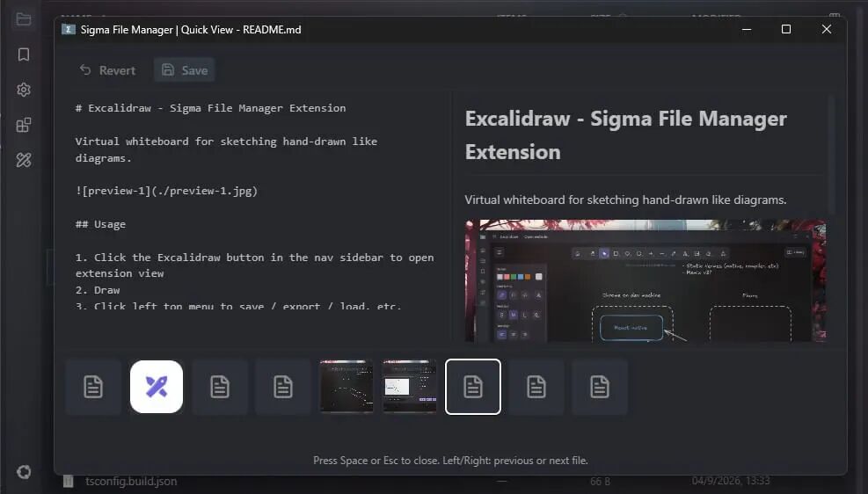Click the Sigma app icon in title bar

(x=68, y=29)
